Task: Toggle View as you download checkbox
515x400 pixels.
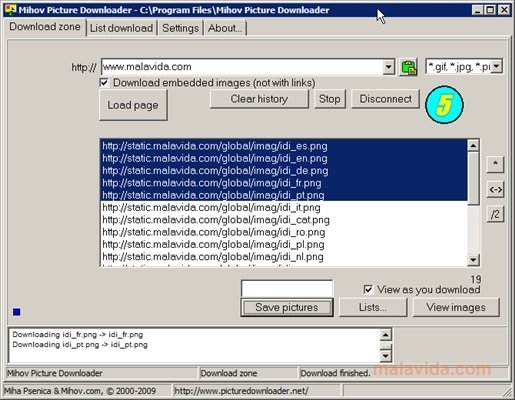Action: (x=368, y=289)
